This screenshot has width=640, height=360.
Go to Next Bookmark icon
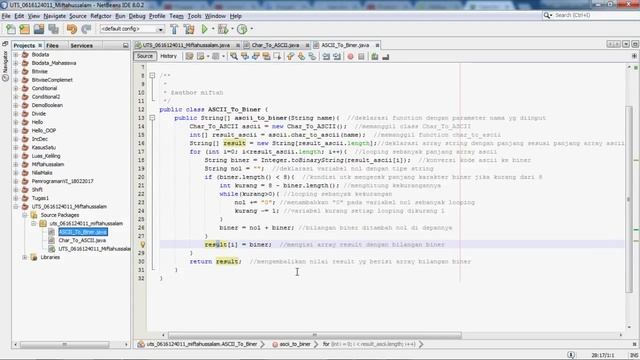coord(301,56)
